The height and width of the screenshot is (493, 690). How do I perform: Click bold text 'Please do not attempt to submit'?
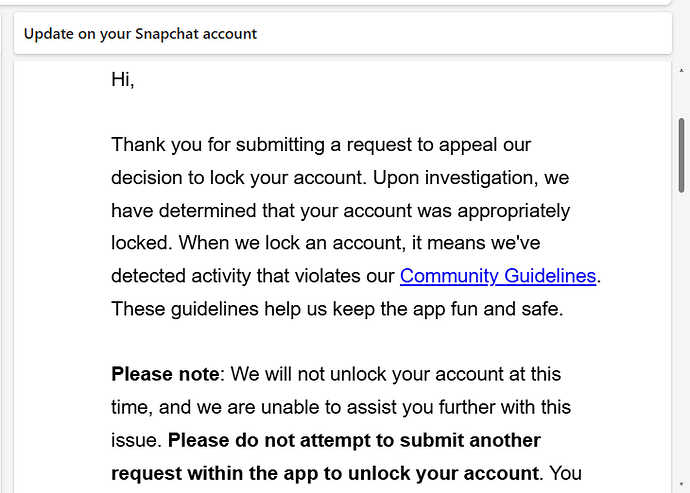point(354,440)
